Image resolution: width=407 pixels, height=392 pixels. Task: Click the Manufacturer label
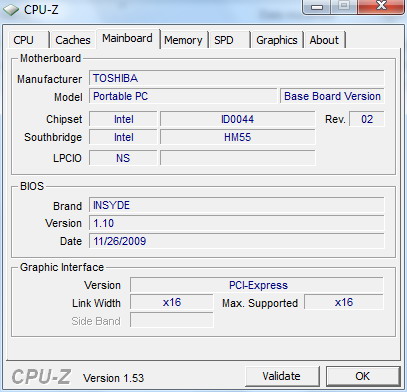pyautogui.click(x=49, y=79)
